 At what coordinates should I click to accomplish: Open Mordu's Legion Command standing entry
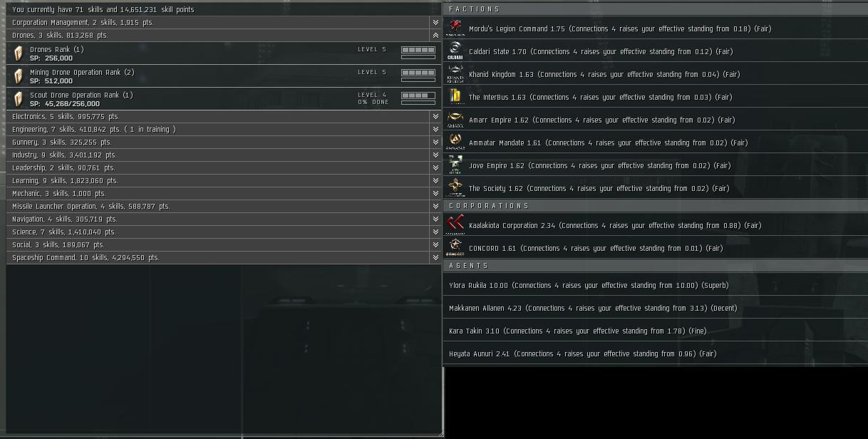(656, 29)
